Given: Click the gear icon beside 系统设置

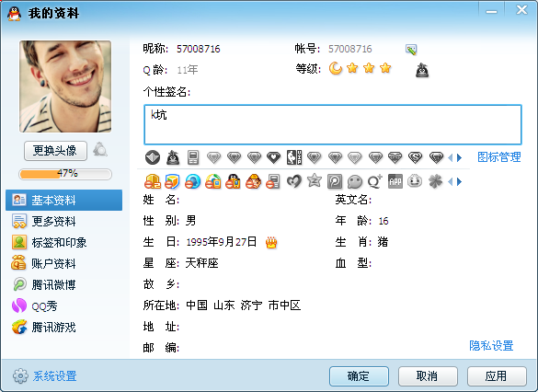Looking at the screenshot, I should click(x=20, y=375).
